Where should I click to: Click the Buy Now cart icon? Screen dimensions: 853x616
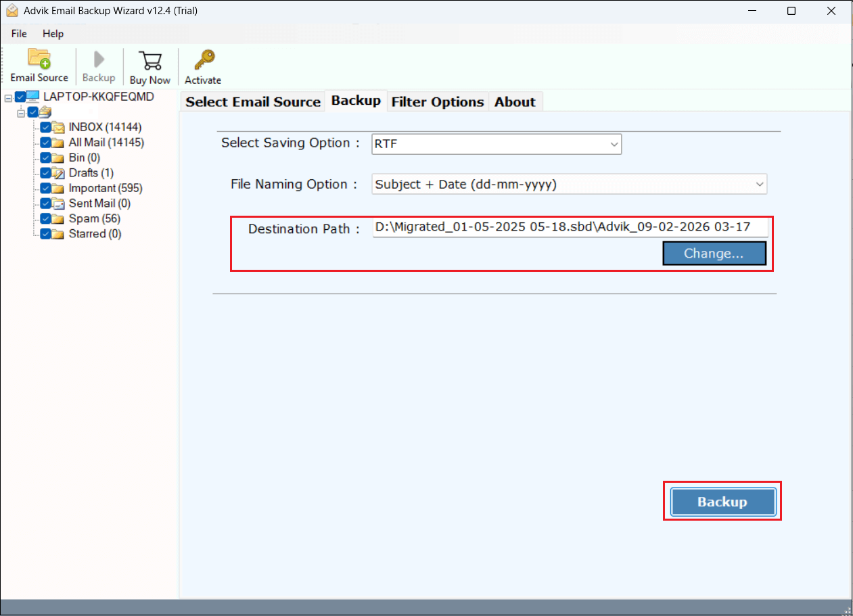coord(149,61)
